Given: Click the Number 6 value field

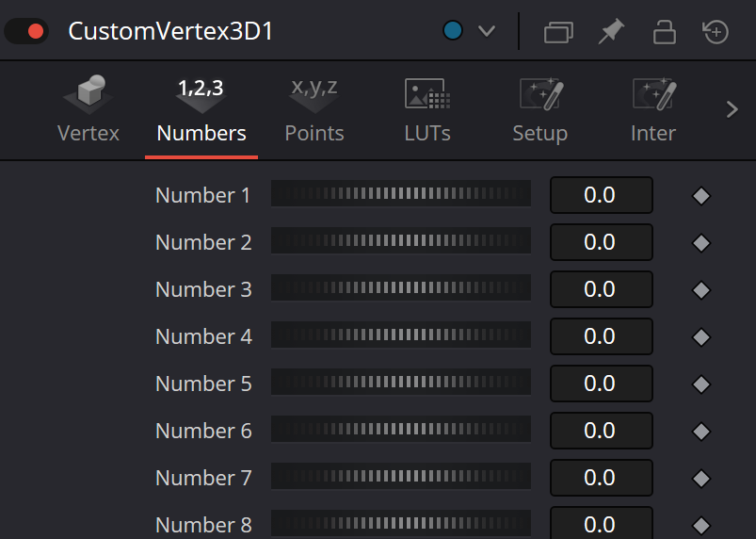Looking at the screenshot, I should pyautogui.click(x=602, y=431).
